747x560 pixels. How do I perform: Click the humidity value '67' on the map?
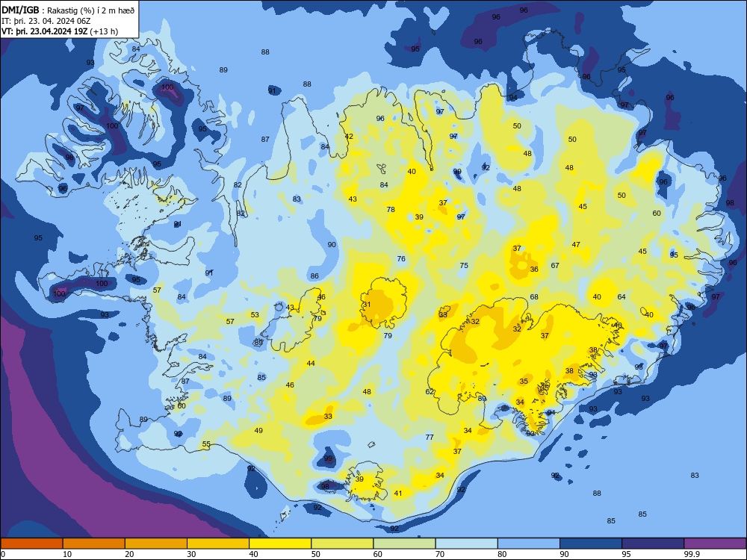555,265
